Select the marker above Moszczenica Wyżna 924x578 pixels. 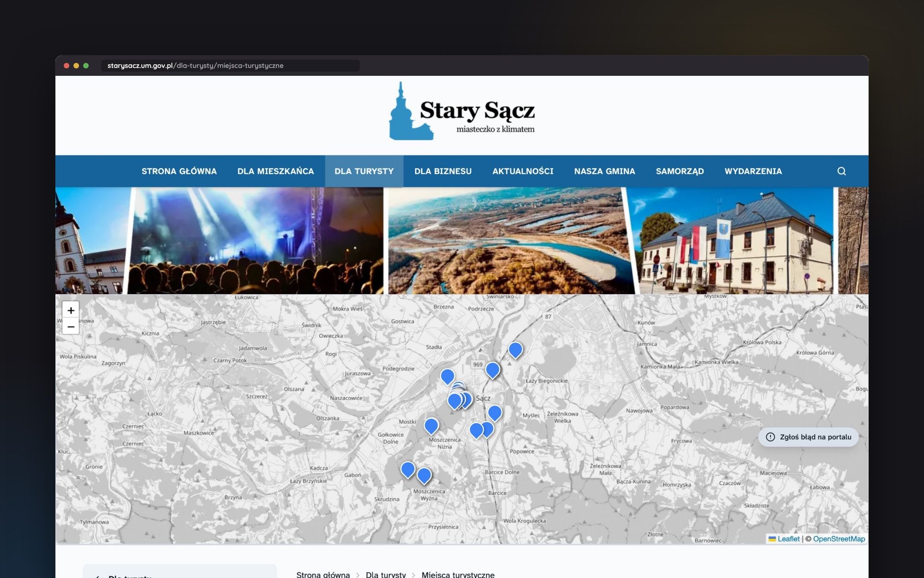424,475
